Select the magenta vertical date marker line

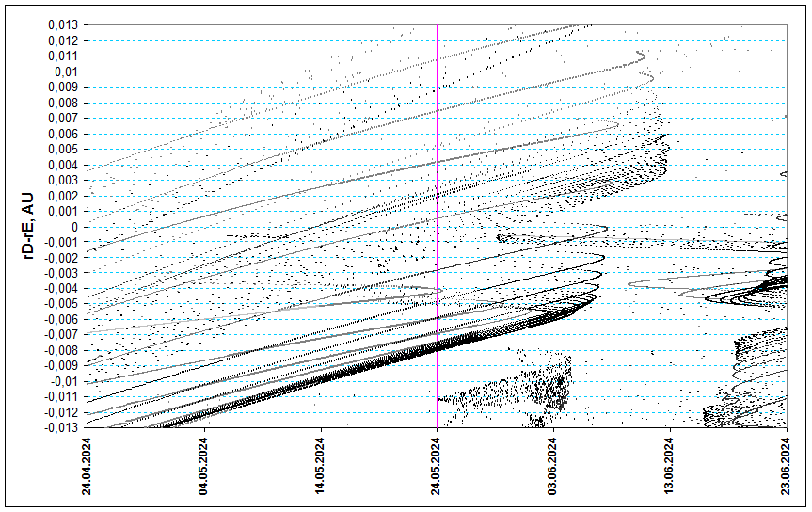[x=438, y=226]
